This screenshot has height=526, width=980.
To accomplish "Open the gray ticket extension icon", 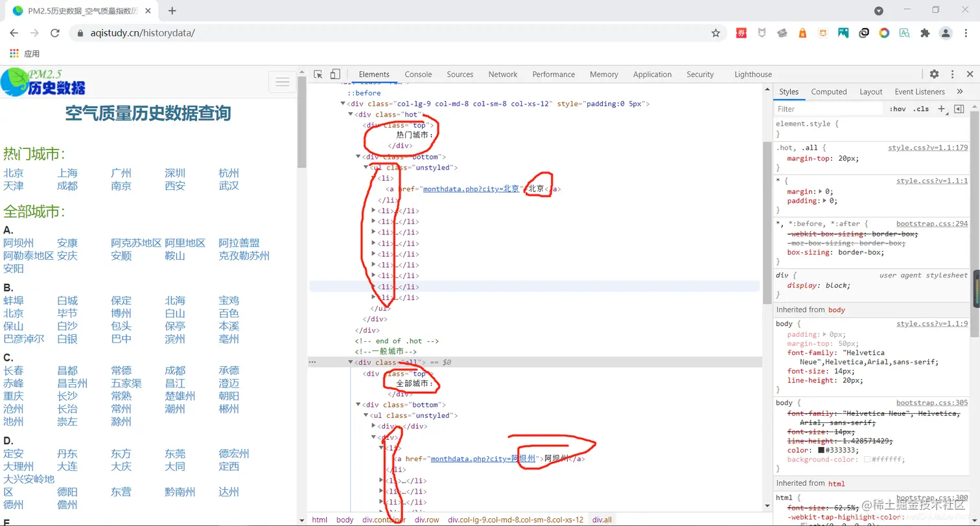I will tap(783, 33).
